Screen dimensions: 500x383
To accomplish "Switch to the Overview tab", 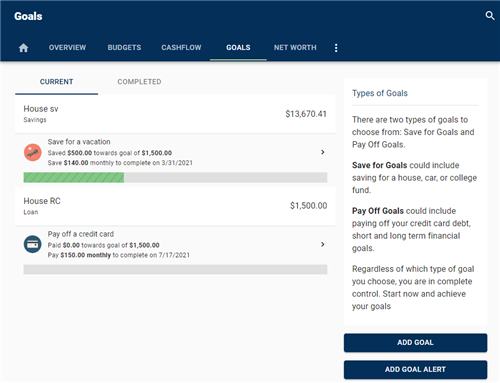I will coord(67,48).
